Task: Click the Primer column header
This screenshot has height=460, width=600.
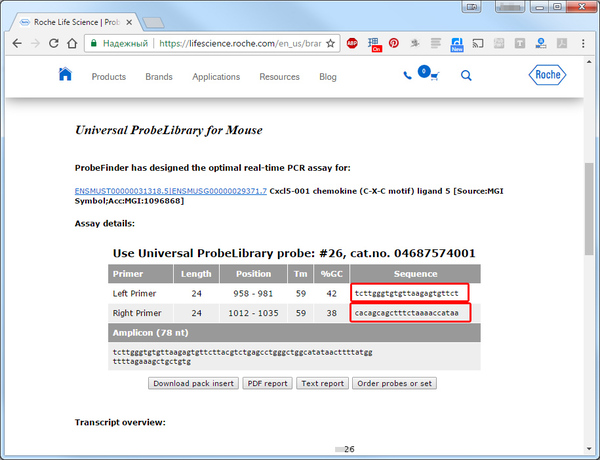Action: (140, 274)
